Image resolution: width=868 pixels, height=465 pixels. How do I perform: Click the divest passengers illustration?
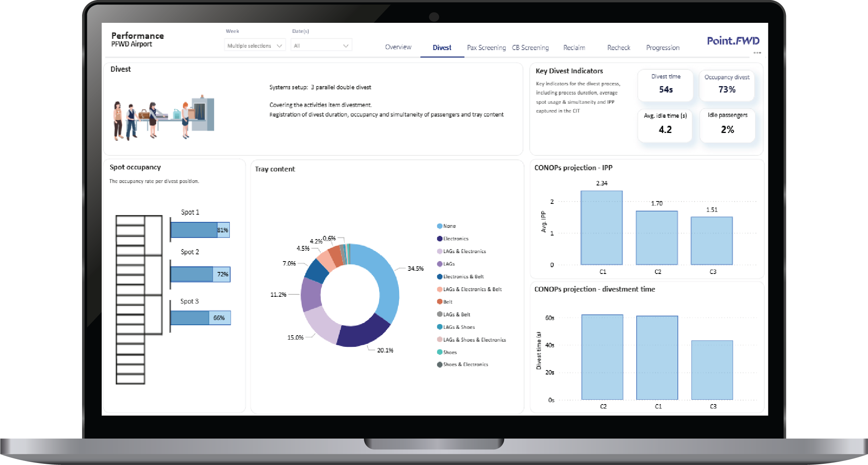(163, 117)
